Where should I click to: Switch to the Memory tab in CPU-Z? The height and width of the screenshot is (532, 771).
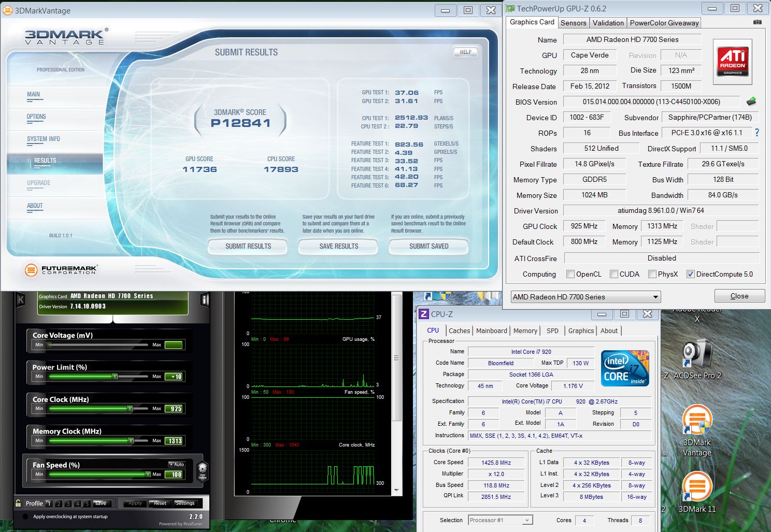(x=525, y=330)
